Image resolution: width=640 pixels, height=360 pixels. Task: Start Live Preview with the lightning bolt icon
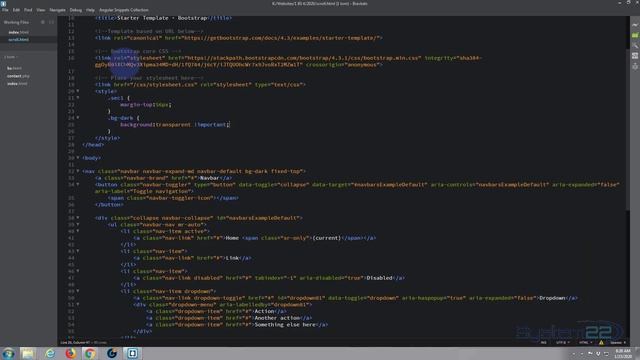click(635, 25)
